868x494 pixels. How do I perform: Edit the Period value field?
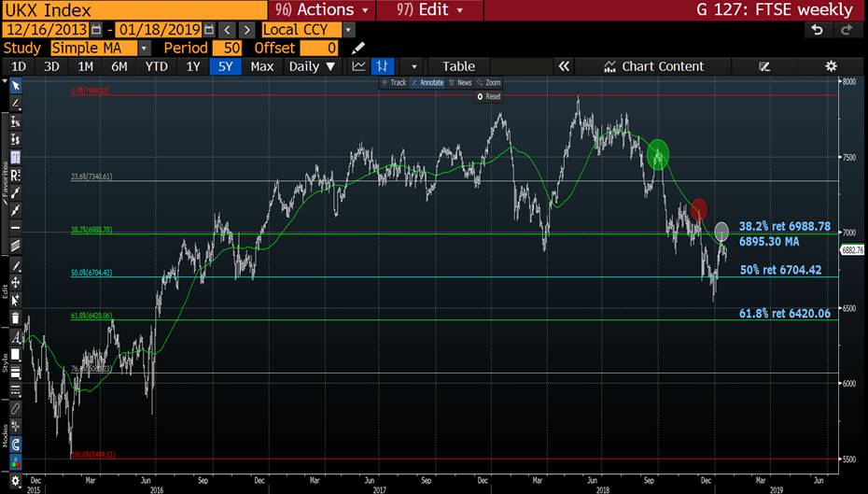[x=227, y=49]
